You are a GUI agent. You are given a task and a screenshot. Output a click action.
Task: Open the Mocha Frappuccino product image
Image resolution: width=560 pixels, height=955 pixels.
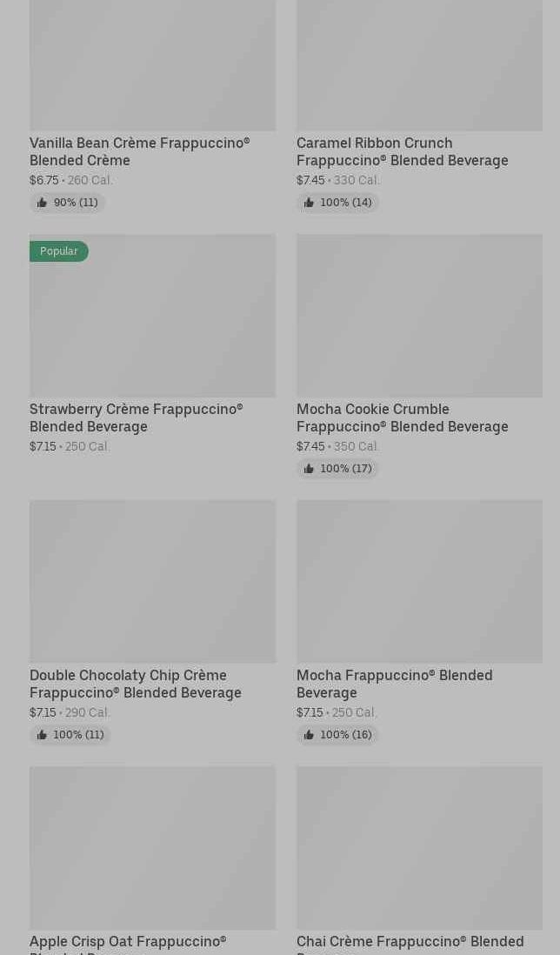[x=419, y=581]
